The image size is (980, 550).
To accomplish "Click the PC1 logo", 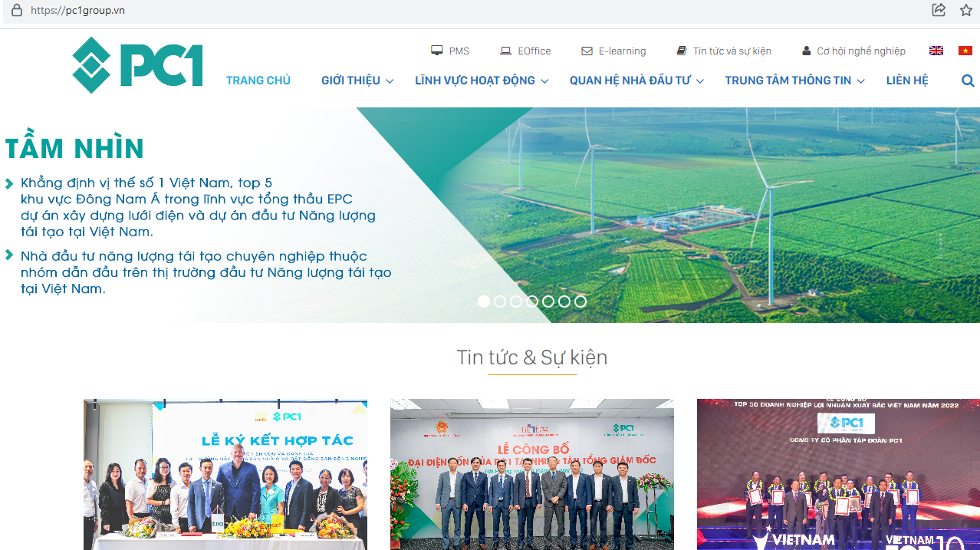I will [x=136, y=64].
